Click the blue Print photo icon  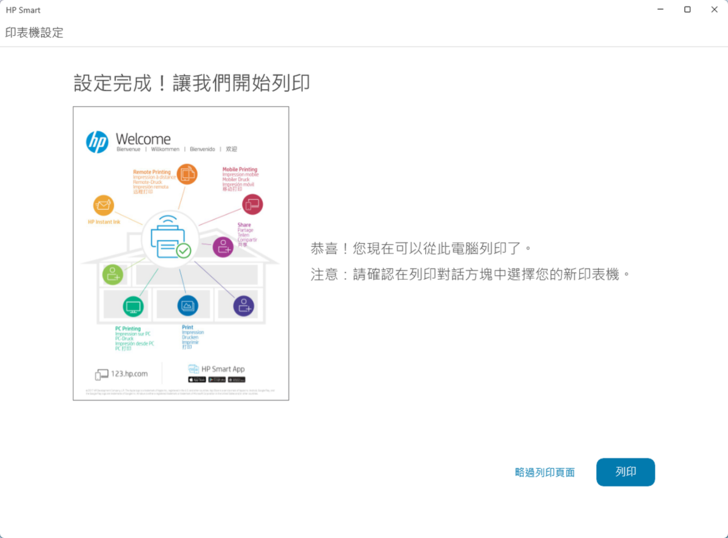(187, 306)
